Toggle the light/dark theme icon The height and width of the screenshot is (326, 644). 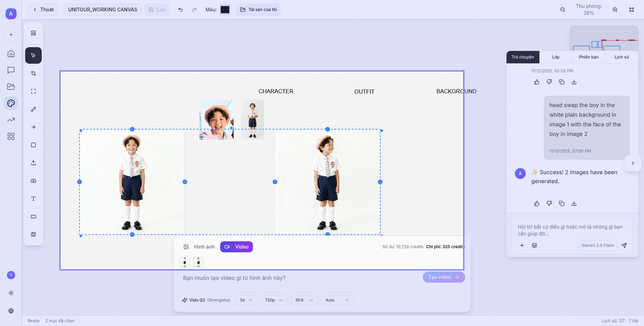(x=11, y=293)
